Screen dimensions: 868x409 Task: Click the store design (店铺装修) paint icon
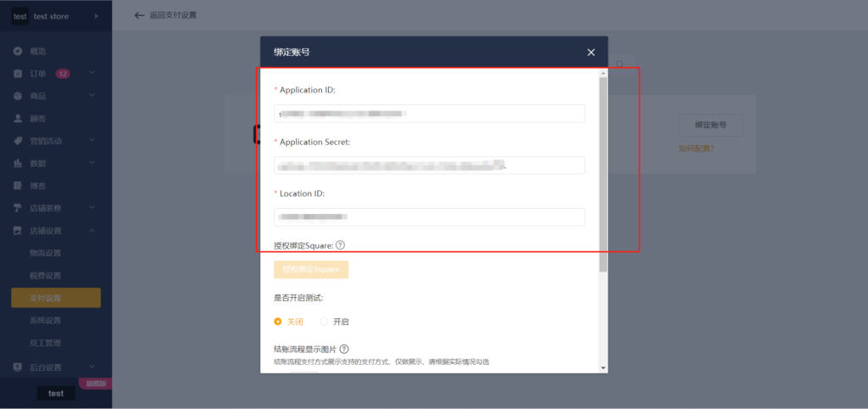click(18, 209)
